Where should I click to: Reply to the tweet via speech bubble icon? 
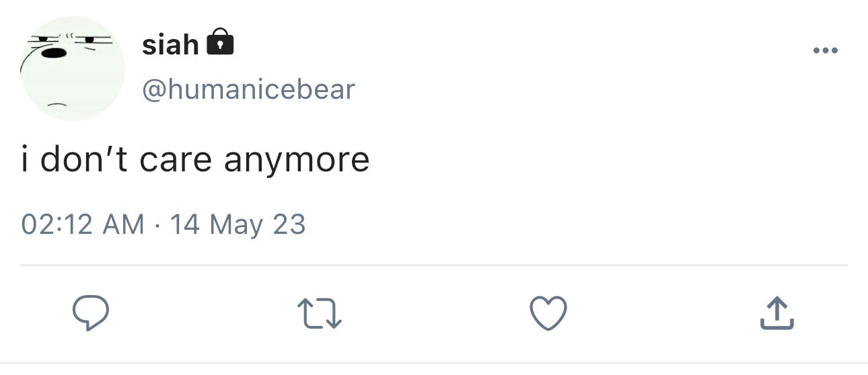[90, 314]
